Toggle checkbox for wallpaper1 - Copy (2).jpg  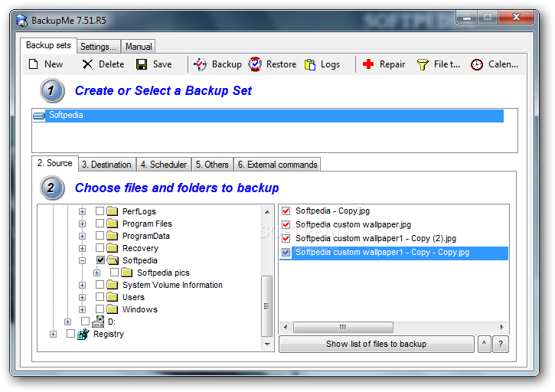(x=286, y=238)
